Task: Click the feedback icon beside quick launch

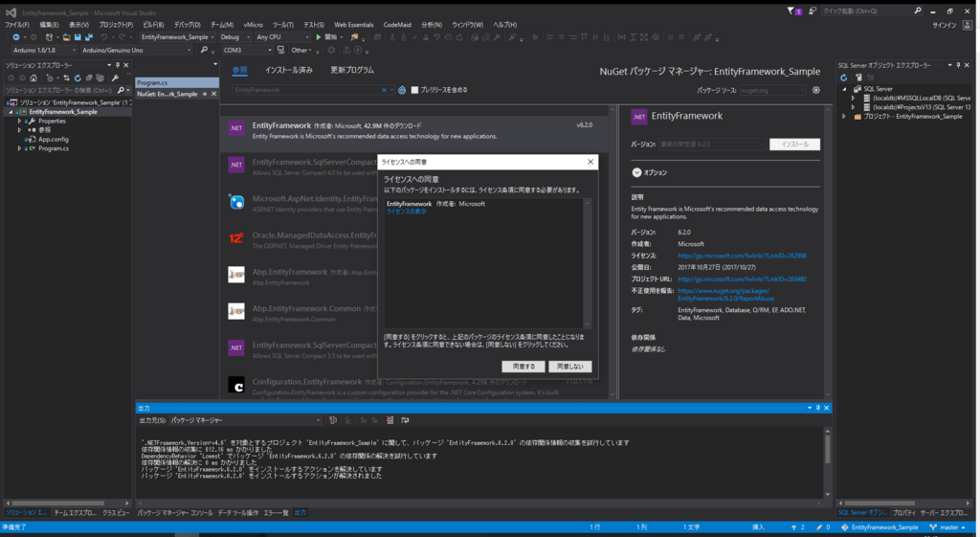Action: [813, 11]
